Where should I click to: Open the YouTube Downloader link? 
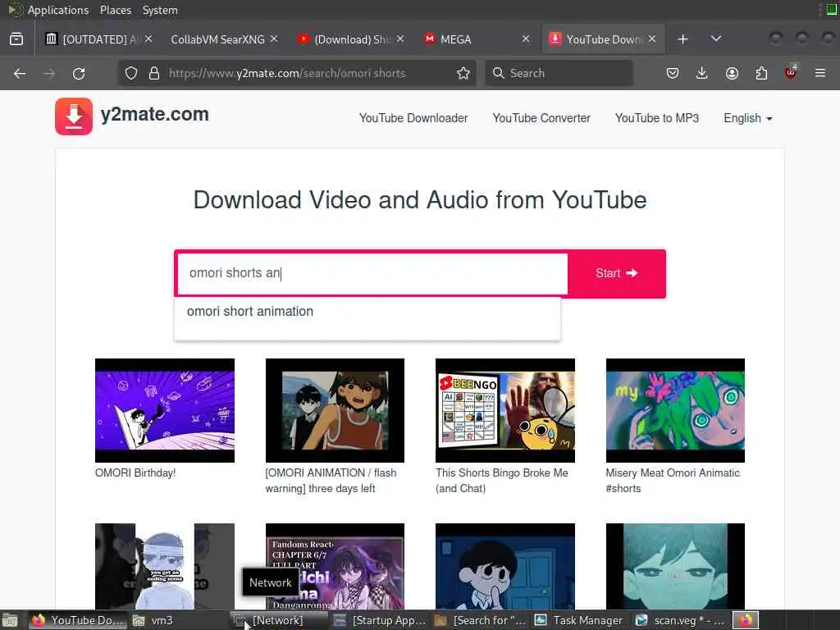tap(413, 118)
